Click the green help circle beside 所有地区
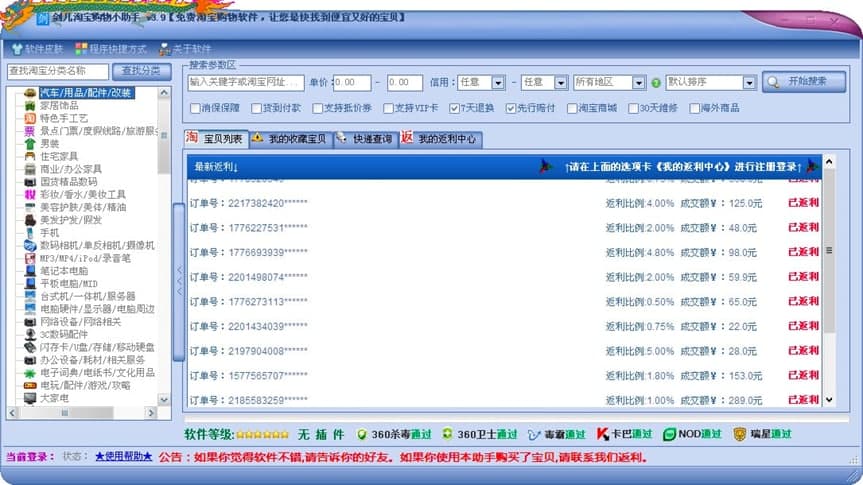This screenshot has height=485, width=863. [656, 83]
